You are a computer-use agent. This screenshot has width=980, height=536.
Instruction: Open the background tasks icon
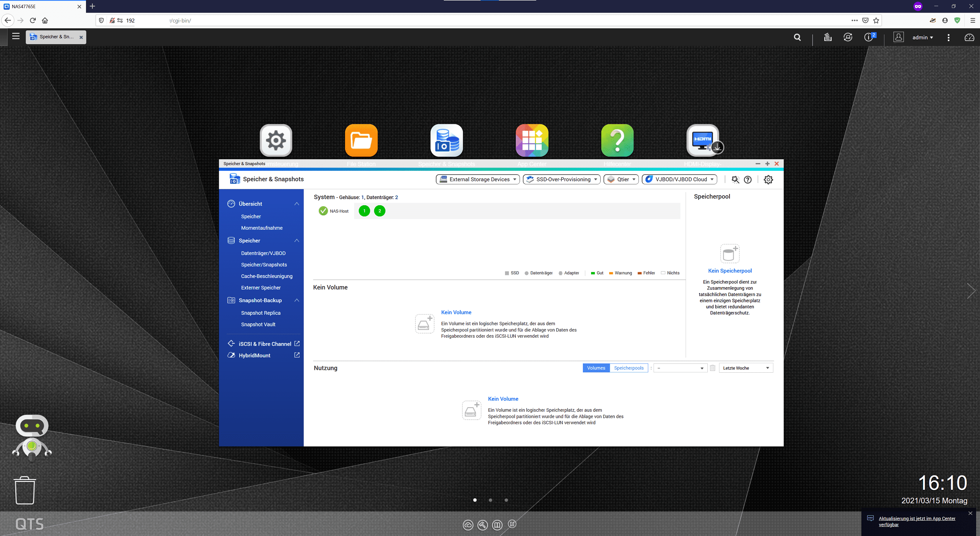(x=828, y=37)
